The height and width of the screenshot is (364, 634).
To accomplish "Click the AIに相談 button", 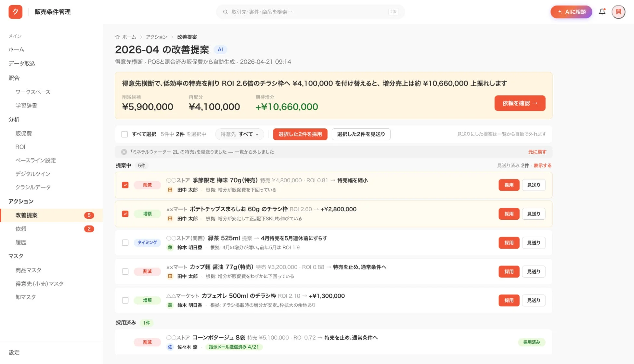I will point(571,12).
